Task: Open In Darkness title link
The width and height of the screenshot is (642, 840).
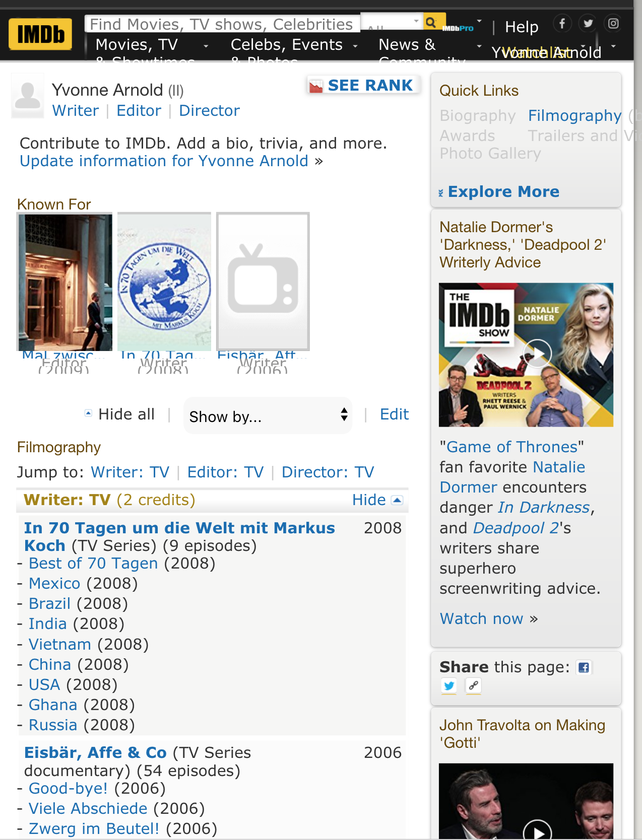Action: [x=544, y=508]
